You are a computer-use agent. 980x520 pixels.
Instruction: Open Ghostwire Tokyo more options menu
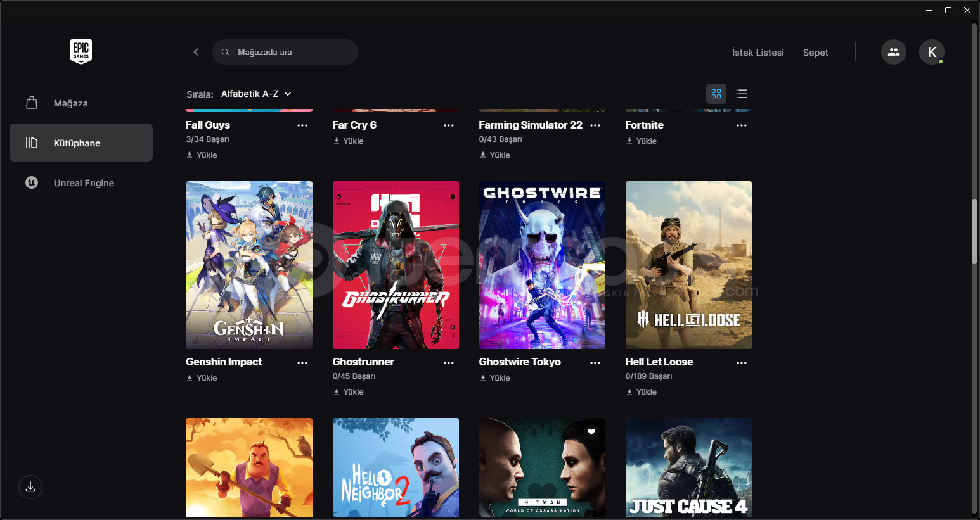(595, 363)
